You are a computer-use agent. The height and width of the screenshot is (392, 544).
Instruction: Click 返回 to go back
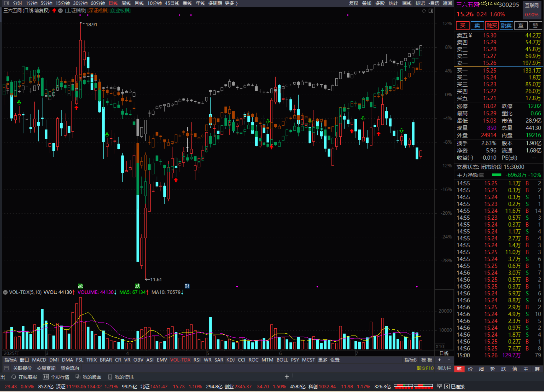point(447,3)
